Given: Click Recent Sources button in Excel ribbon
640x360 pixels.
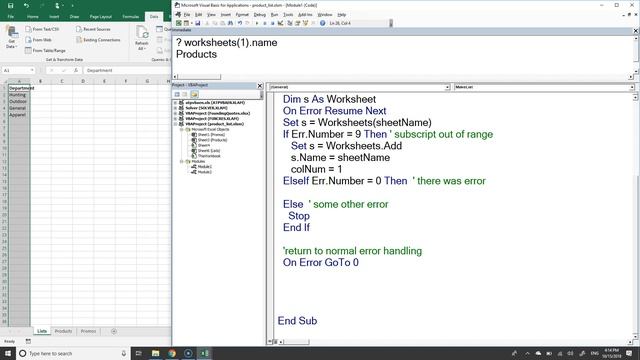Looking at the screenshot, I should (x=93, y=29).
